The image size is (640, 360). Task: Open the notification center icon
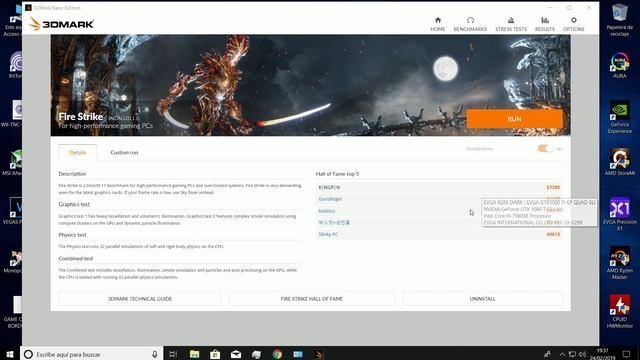627,354
